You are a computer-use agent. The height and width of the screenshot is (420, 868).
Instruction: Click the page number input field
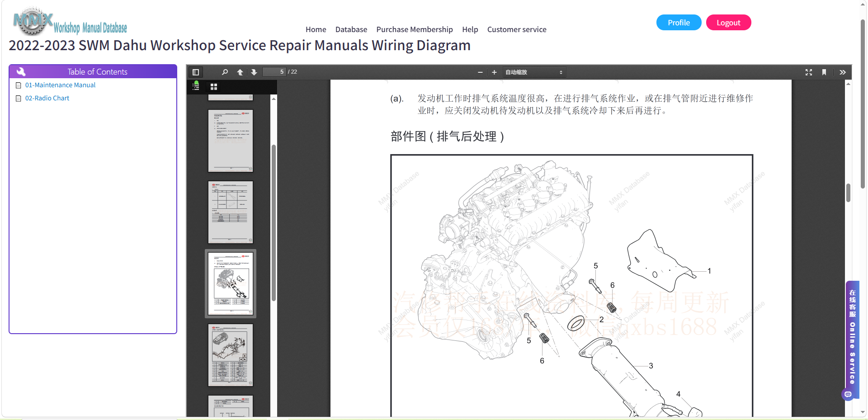click(274, 72)
